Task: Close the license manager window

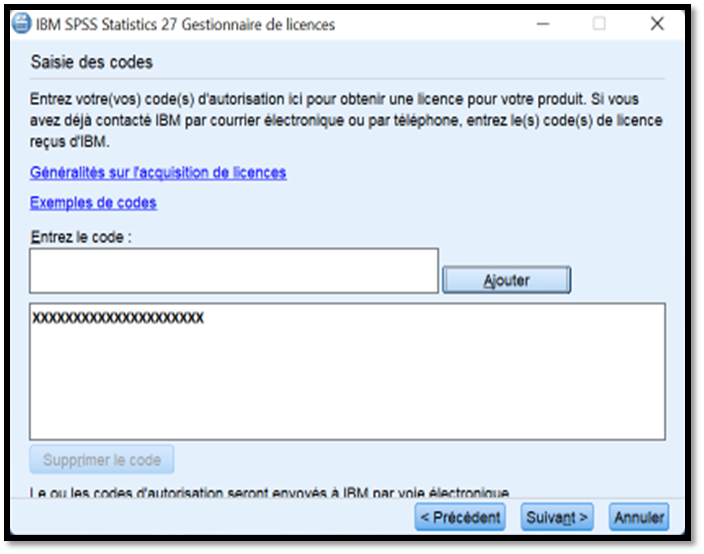Action: point(657,24)
